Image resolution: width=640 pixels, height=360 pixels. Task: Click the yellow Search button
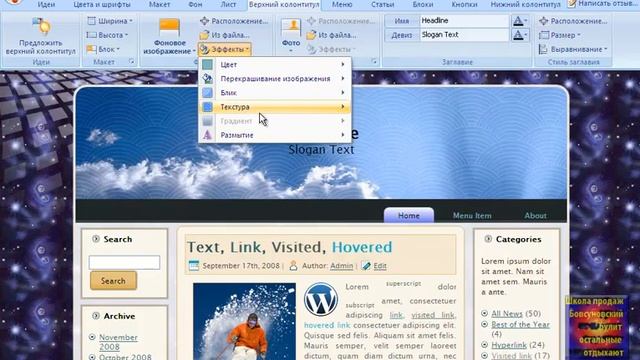point(113,281)
